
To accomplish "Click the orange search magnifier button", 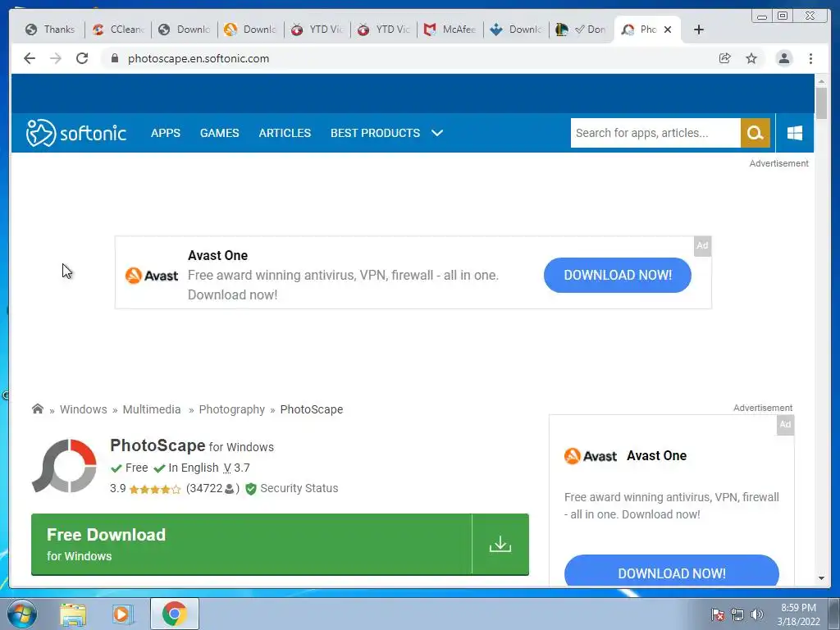I will tap(756, 133).
